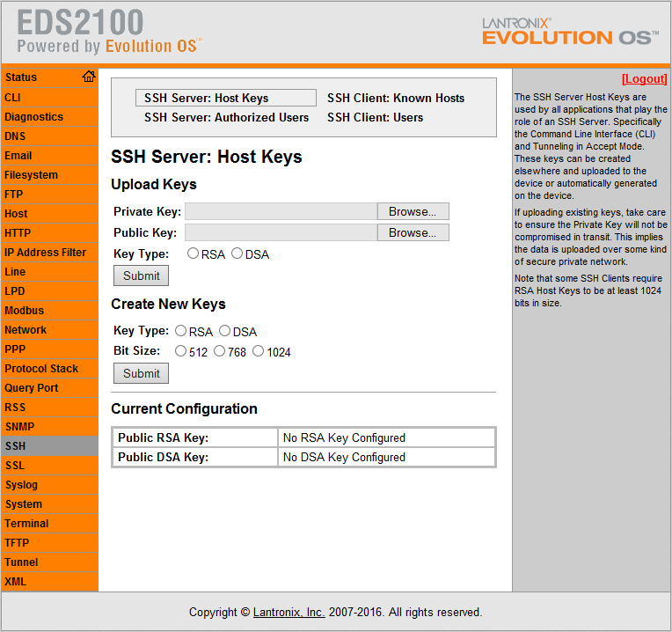The height and width of the screenshot is (632, 672).
Task: Select RSA under Upload Keys
Action: pos(193,254)
